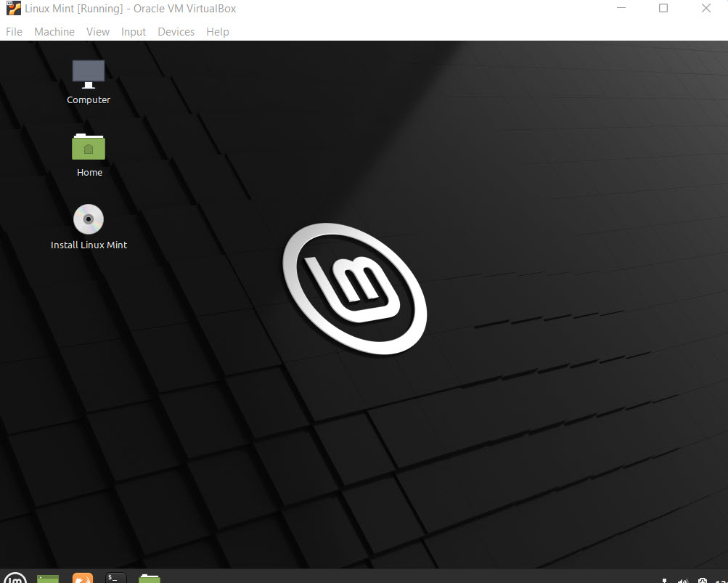
Task: Open the Machine menu
Action: click(54, 32)
